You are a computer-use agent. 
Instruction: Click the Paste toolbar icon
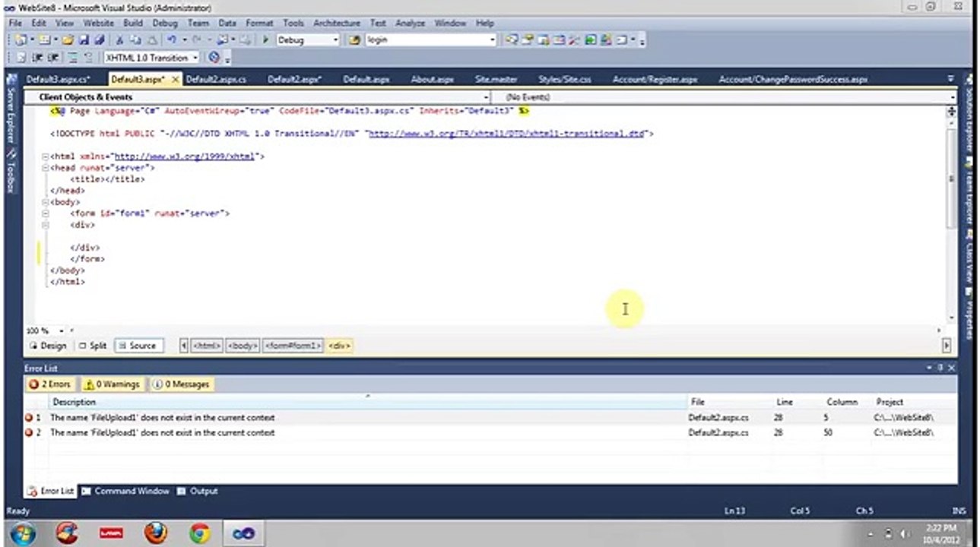pyautogui.click(x=151, y=40)
